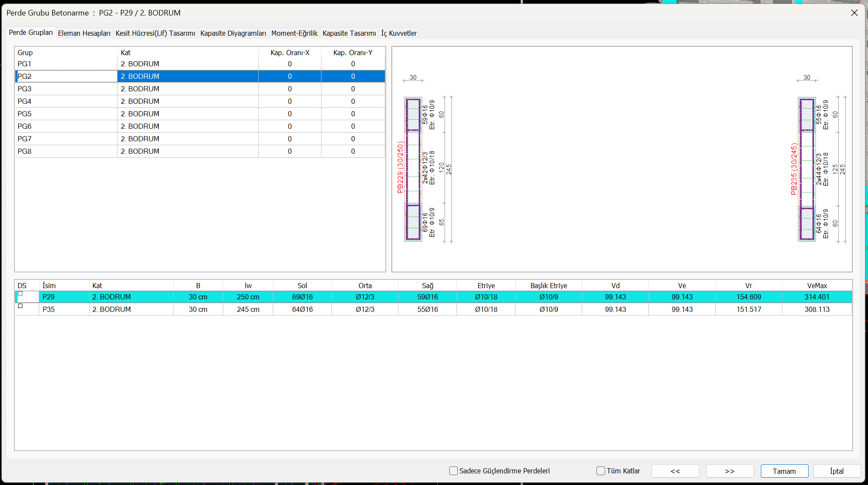868x485 pixels.
Task: Open Kesit Hücresi(Lif) Tasarımı tab
Action: [x=155, y=33]
